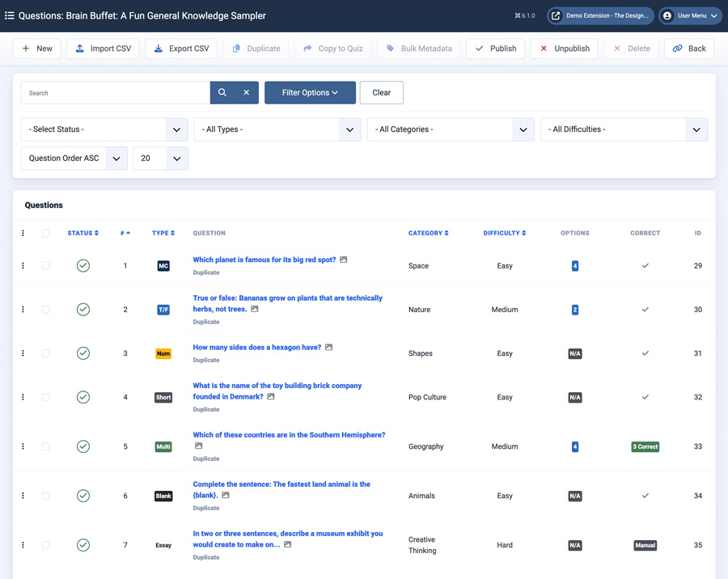Expand the Filter Options button

(x=310, y=92)
